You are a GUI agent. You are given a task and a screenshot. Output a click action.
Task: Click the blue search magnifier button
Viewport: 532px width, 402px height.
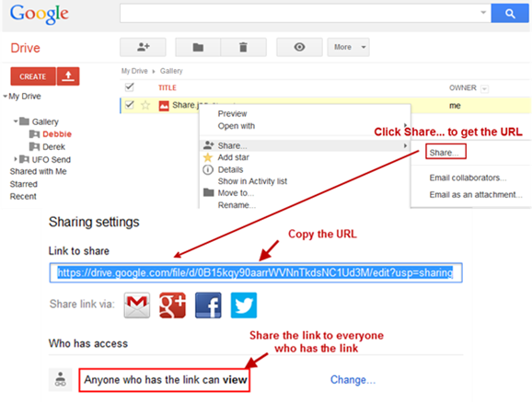[510, 13]
